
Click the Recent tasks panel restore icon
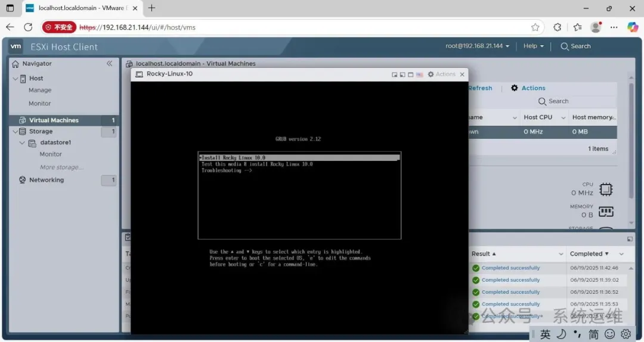click(630, 239)
